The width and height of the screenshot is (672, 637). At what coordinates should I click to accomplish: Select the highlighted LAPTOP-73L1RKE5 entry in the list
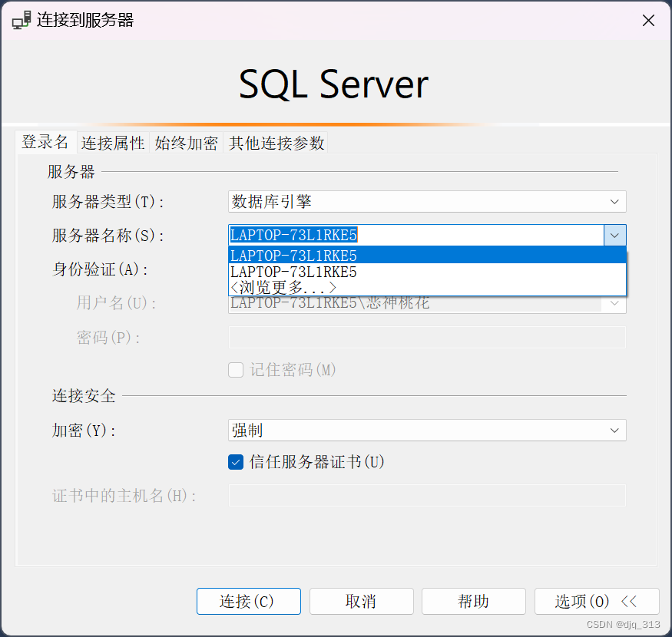(x=427, y=256)
